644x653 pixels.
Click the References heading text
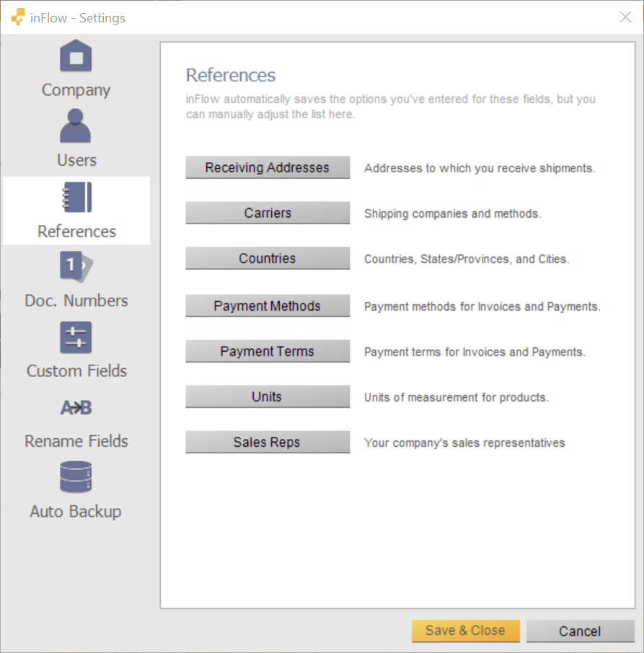coord(231,76)
